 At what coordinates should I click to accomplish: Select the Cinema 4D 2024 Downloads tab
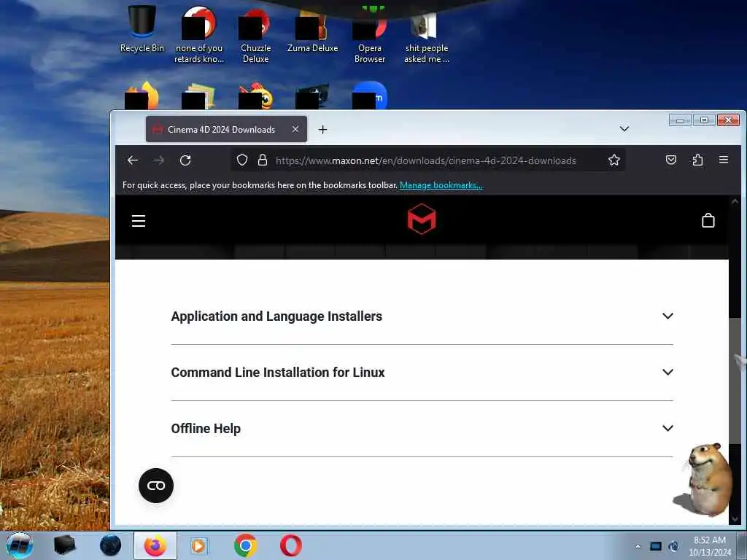coord(226,129)
